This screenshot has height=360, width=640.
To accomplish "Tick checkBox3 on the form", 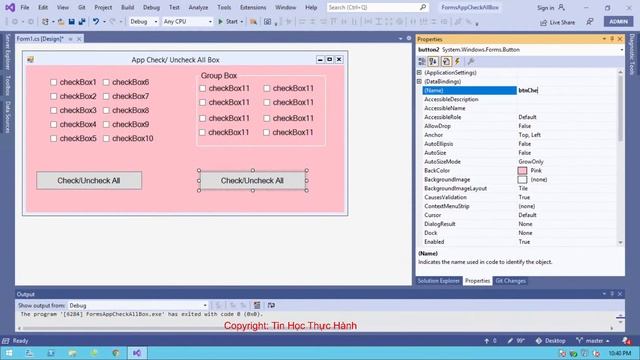I will (53, 110).
